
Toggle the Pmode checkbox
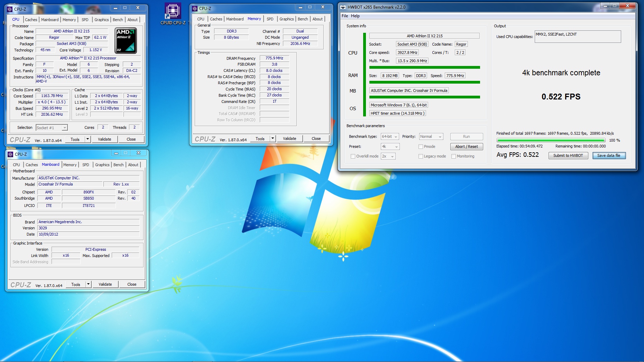pyautogui.click(x=421, y=146)
